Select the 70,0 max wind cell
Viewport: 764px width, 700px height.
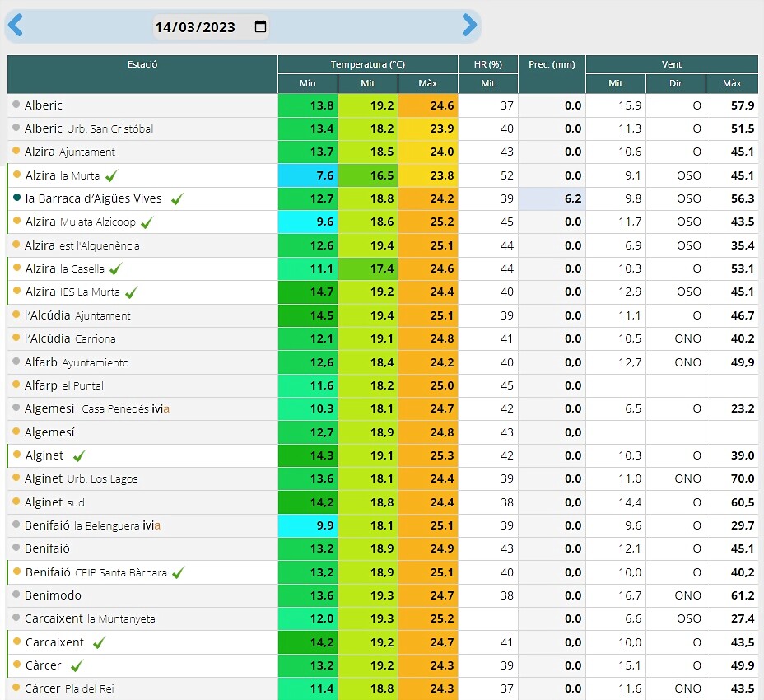[732, 478]
